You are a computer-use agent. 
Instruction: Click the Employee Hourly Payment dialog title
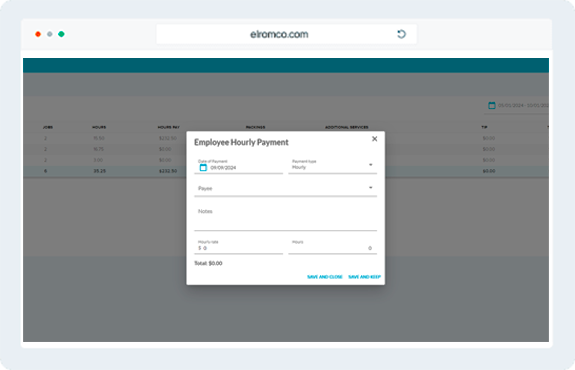(241, 142)
